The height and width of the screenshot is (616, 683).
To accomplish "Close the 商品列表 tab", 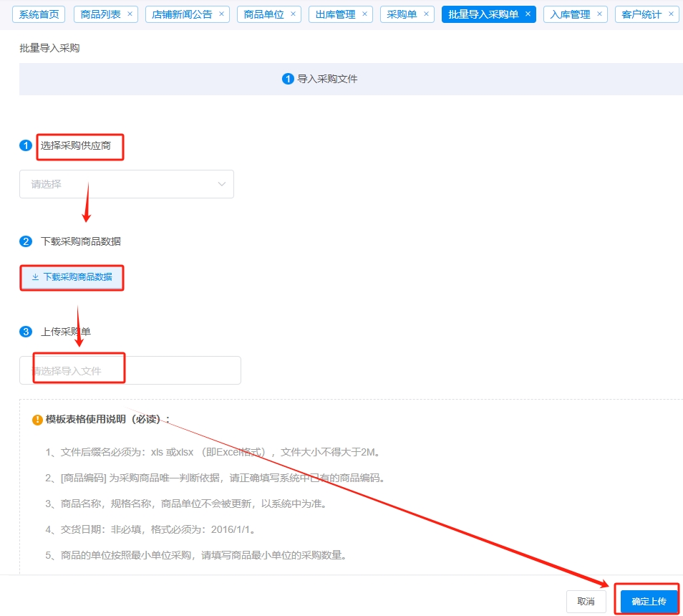I will click(130, 14).
